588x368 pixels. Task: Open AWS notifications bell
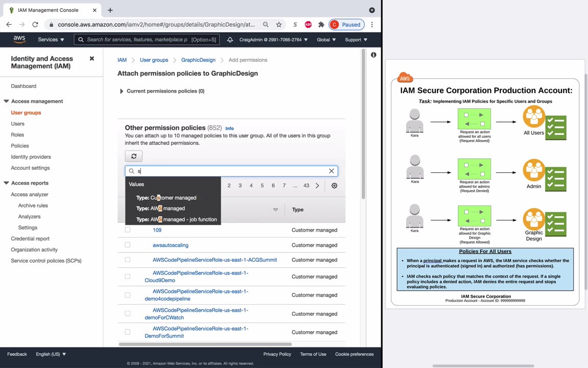click(x=230, y=39)
